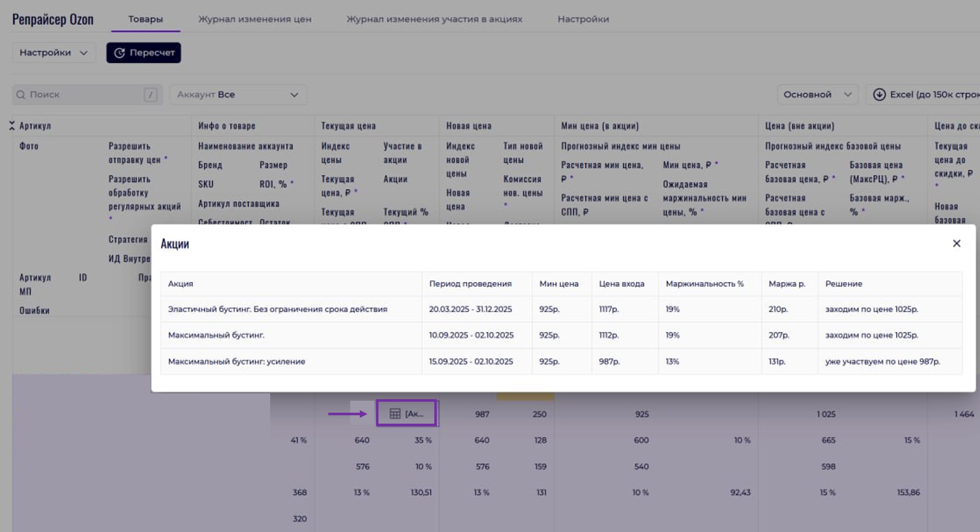Open the Аккаунт Все filter dropdown

238,94
